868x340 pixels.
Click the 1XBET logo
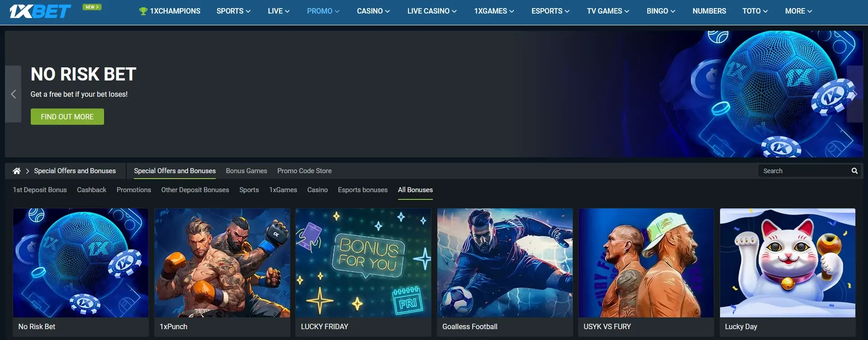click(40, 11)
